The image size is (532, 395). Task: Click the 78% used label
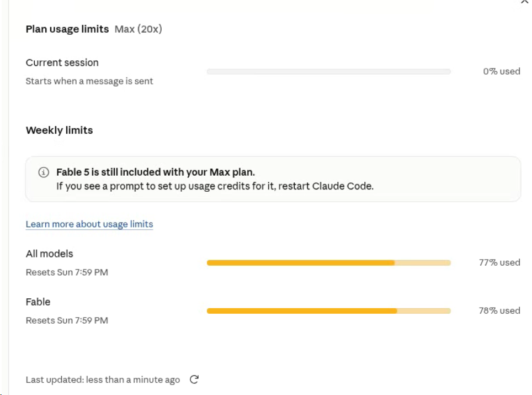[x=499, y=310]
